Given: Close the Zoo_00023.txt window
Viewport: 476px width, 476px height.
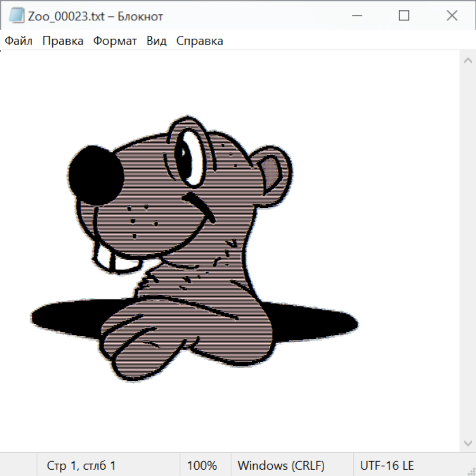Looking at the screenshot, I should pos(452,16).
